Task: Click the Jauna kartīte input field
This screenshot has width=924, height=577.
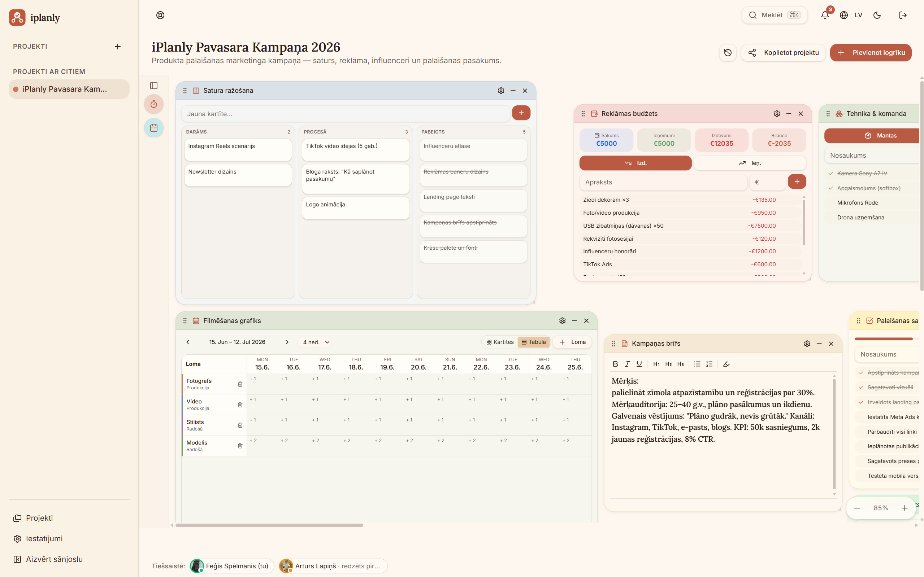Action: point(346,114)
